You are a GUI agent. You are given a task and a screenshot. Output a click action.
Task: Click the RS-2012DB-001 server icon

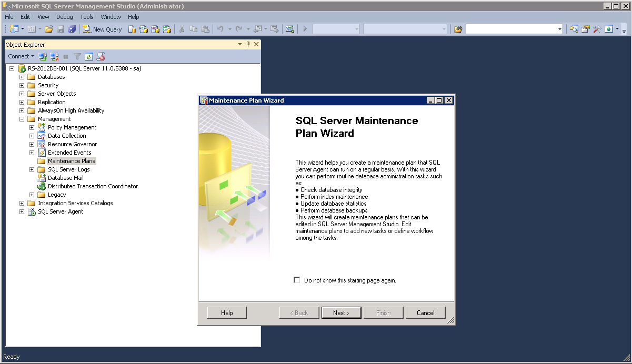pos(22,68)
